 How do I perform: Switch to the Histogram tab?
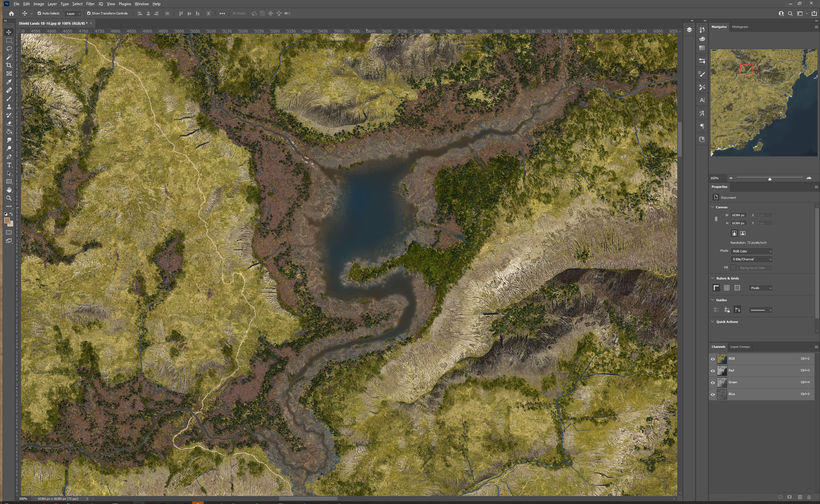[740, 27]
